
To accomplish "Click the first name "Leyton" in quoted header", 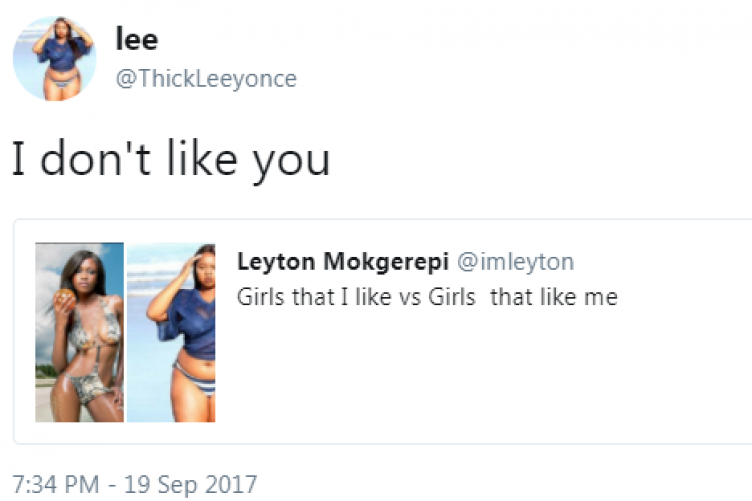I will pos(273,262).
